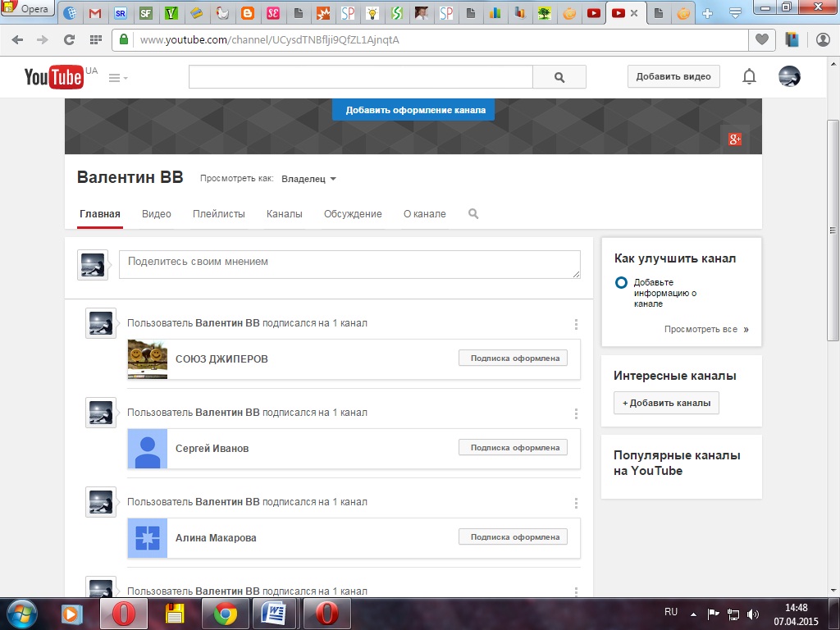840x630 pixels.
Task: Open the СОЮЗ ДЖИПЕРОВ channel thumbnail
Action: [148, 359]
